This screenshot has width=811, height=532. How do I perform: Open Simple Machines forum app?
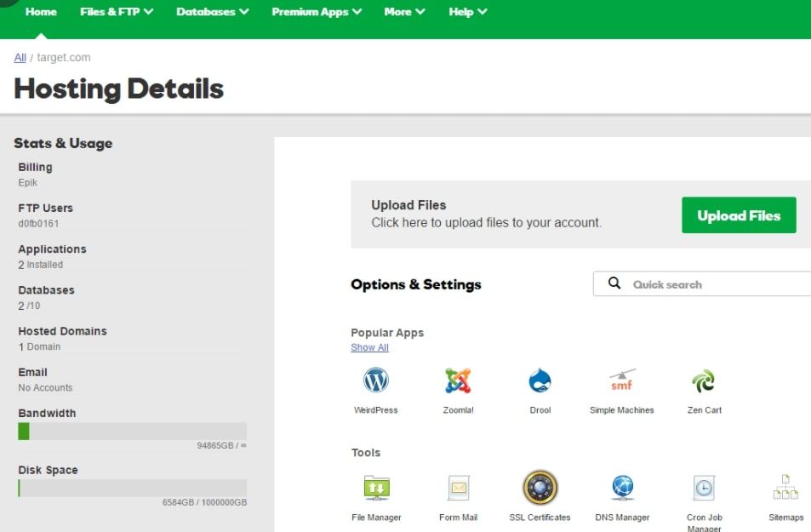click(x=620, y=383)
